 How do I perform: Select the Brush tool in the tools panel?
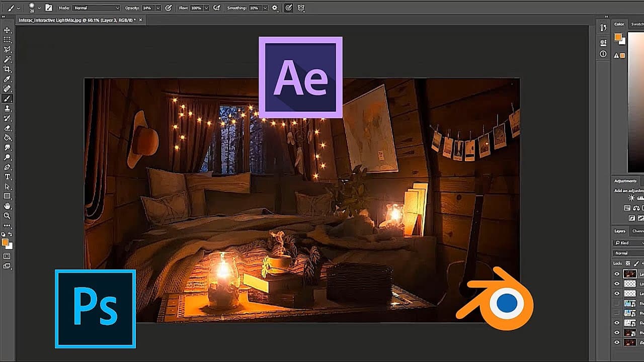pos(8,99)
